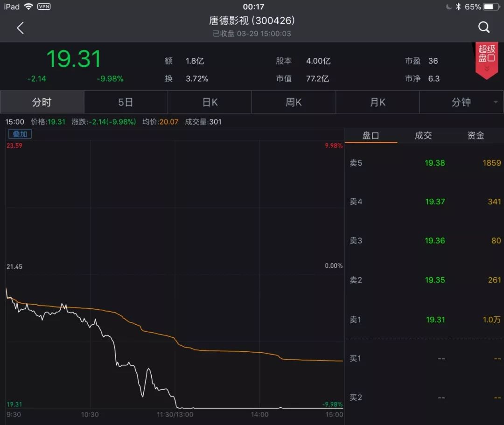This screenshot has height=425, width=504.
Task: Switch to the 5日 tab
Action: tap(126, 102)
